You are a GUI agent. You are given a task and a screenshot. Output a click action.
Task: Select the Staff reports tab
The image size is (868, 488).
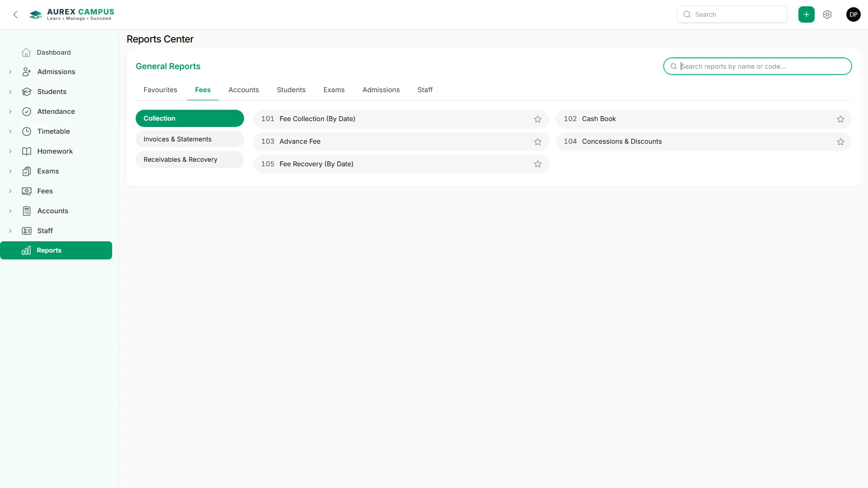pos(425,90)
